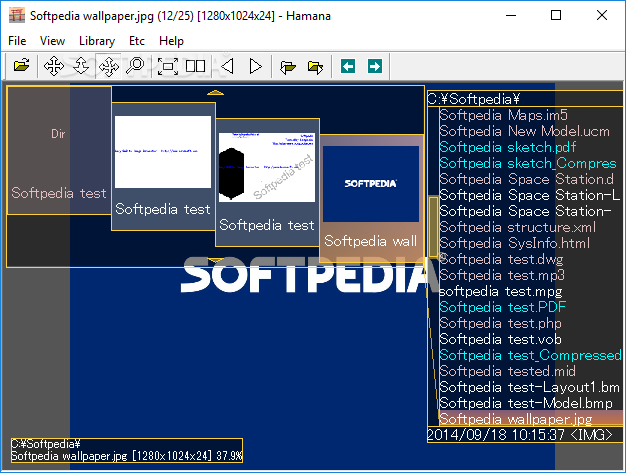Open the Help menu
Viewport: 626px width, 473px height.
point(171,41)
